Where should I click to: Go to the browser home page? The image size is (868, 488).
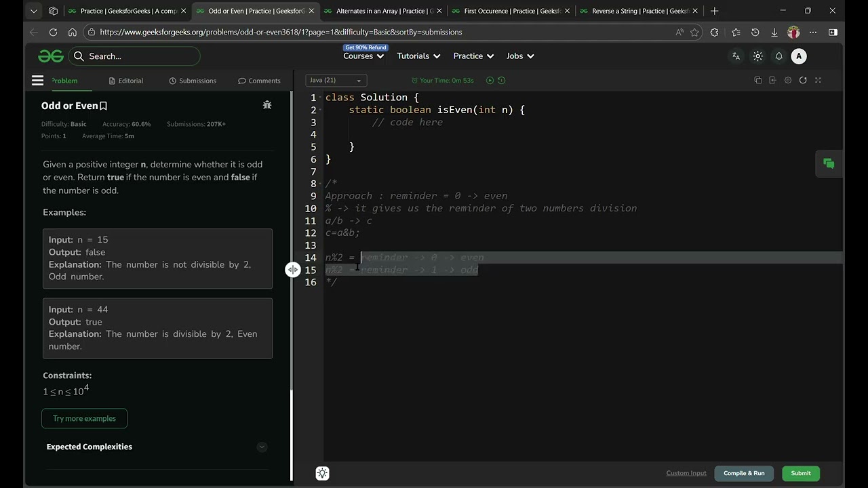click(x=73, y=32)
